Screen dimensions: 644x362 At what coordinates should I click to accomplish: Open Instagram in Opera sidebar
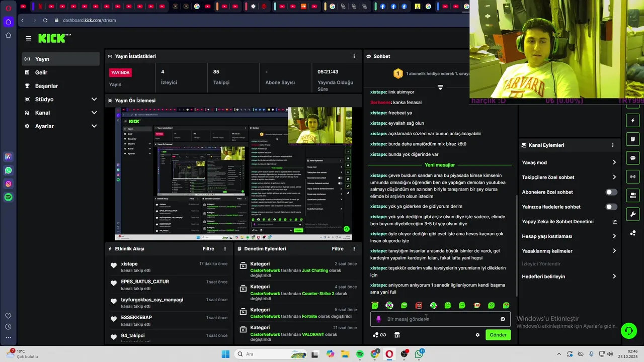click(x=8, y=184)
